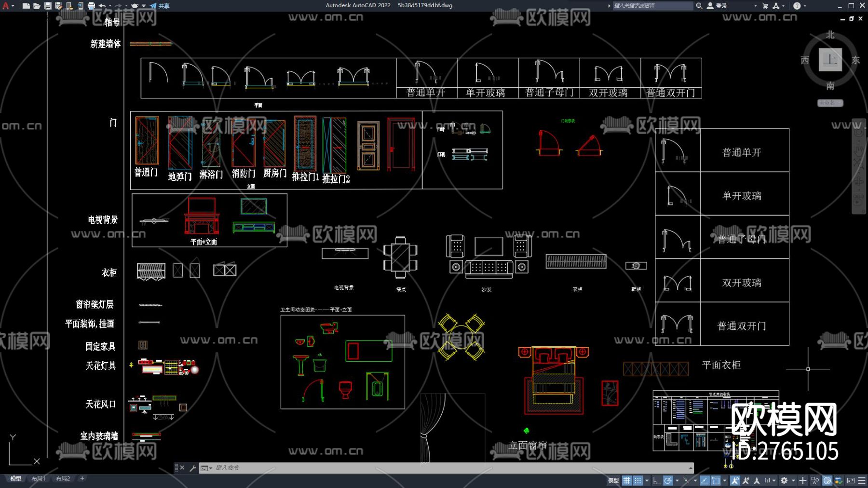The width and height of the screenshot is (868, 488).
Task: Click the 共享 share button
Action: tap(160, 6)
